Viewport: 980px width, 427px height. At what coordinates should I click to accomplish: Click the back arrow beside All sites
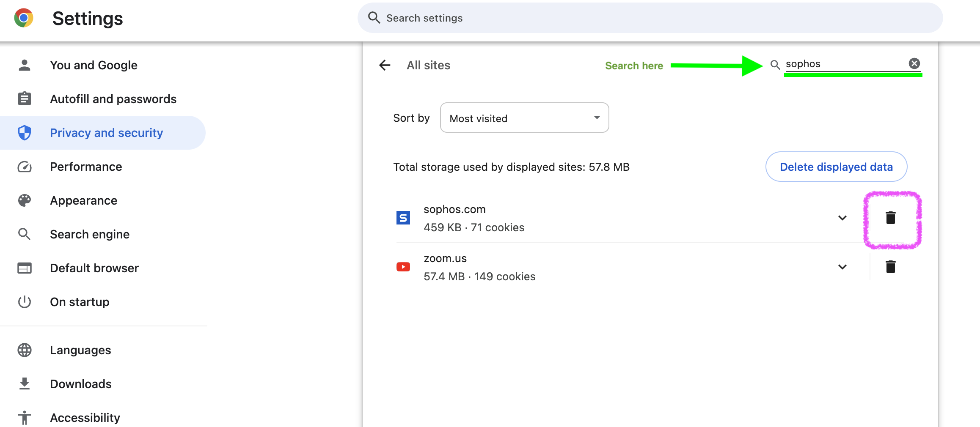click(x=385, y=65)
